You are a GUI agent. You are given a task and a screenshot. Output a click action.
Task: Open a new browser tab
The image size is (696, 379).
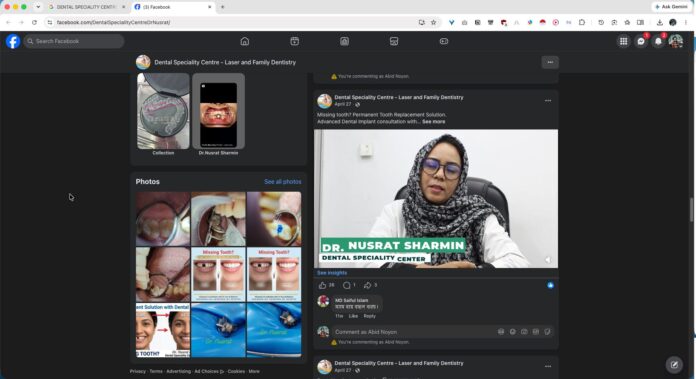222,7
